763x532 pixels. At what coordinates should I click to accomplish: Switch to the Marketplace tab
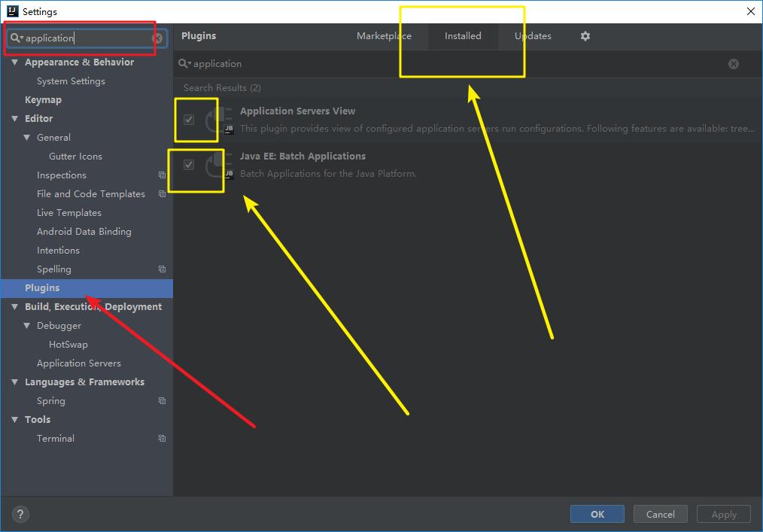coord(384,36)
